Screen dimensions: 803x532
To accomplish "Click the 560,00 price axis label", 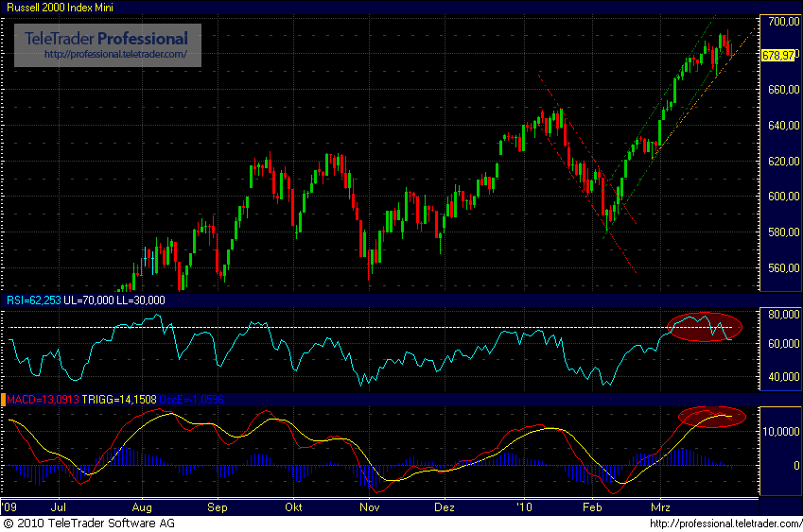I will click(783, 268).
